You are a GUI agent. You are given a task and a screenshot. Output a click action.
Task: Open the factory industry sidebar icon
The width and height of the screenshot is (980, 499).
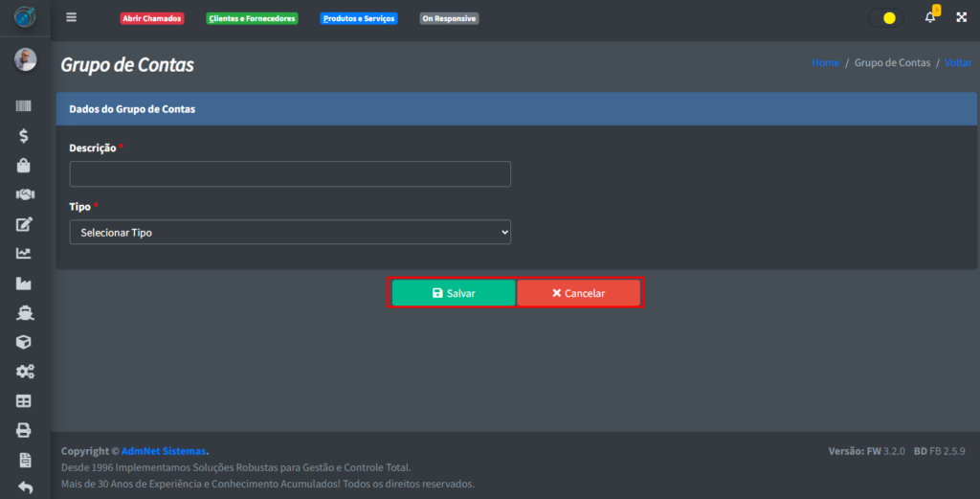pos(24,284)
